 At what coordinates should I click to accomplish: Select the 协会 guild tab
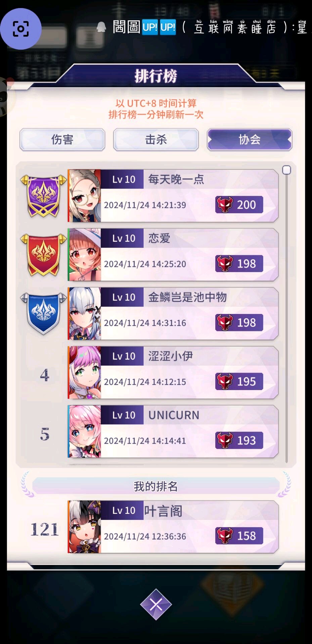click(x=250, y=140)
